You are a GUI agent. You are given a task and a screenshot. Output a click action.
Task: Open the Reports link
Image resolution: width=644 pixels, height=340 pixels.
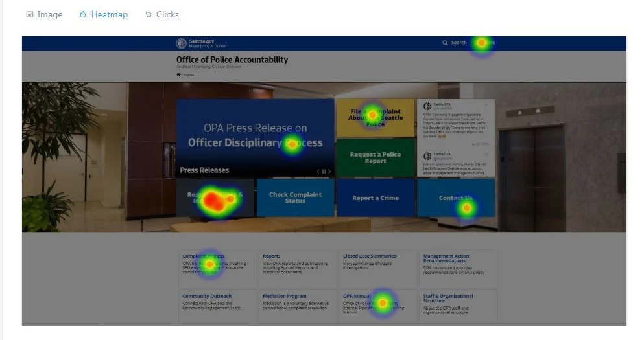[x=272, y=256]
